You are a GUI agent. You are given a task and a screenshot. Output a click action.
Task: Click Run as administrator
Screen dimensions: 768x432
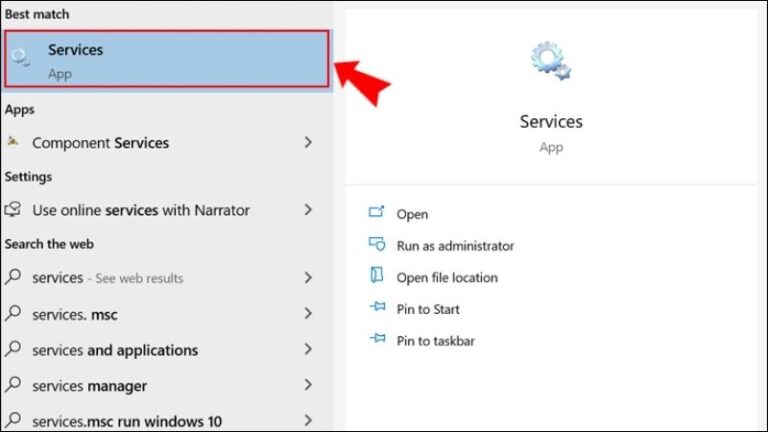pos(455,245)
